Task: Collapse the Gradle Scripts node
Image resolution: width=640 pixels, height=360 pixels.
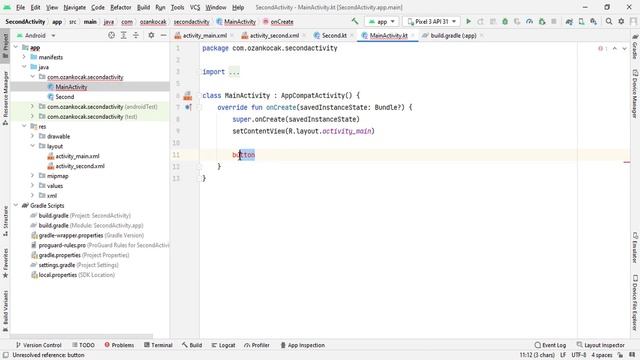Action: [x=16, y=205]
